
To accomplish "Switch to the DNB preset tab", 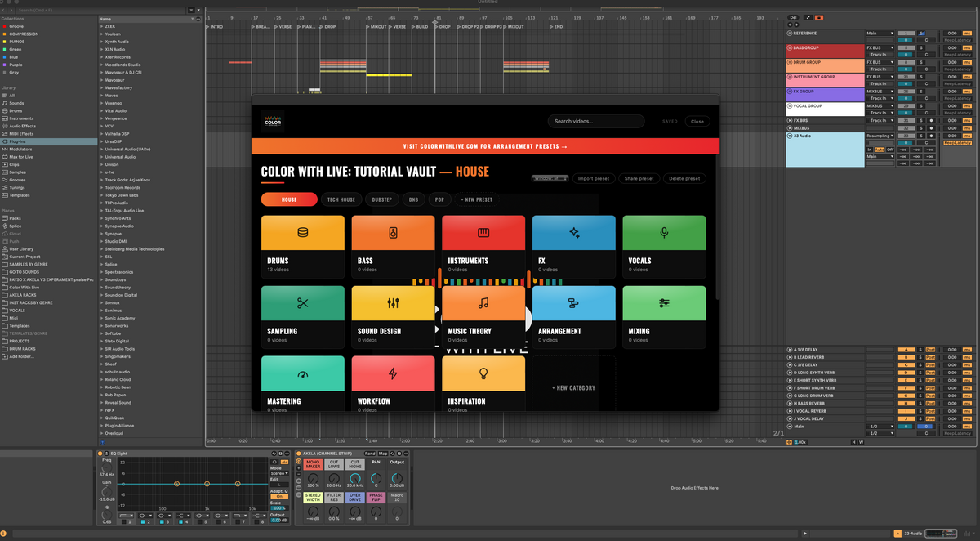I will [413, 199].
